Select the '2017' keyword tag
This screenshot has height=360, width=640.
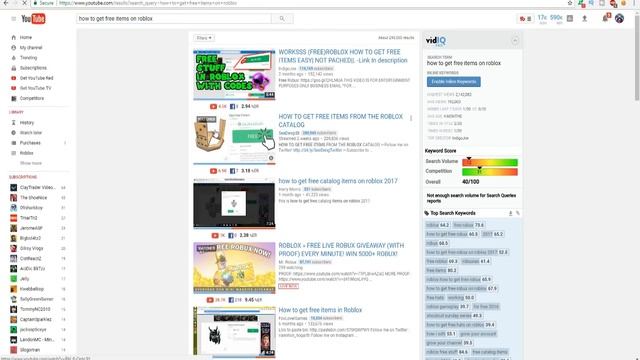(x=493, y=234)
